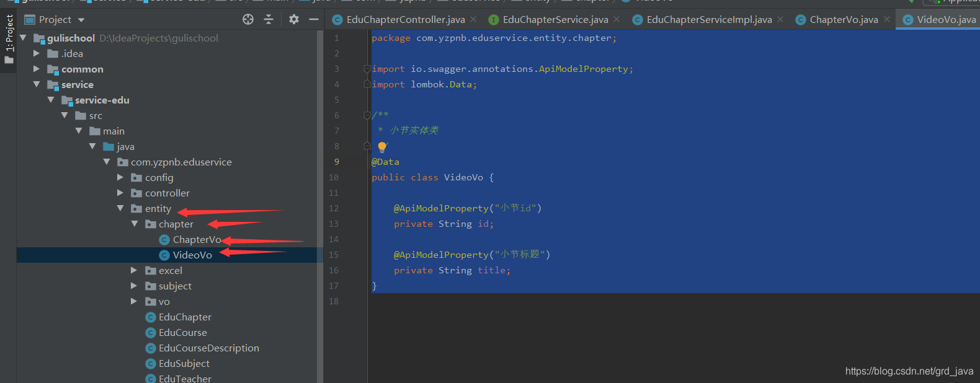The height and width of the screenshot is (383, 980).
Task: Fold the Javadoc comment at line 6
Action: (x=367, y=115)
